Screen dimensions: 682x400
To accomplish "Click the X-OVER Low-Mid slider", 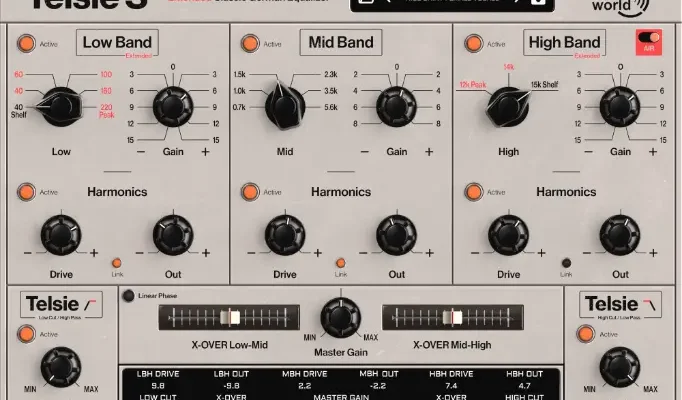I will pos(229,317).
